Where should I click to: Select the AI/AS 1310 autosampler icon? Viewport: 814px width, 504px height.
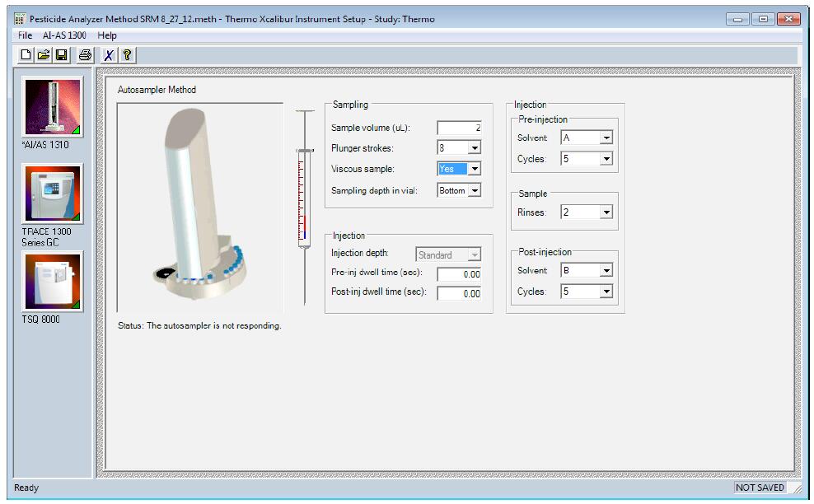53,108
